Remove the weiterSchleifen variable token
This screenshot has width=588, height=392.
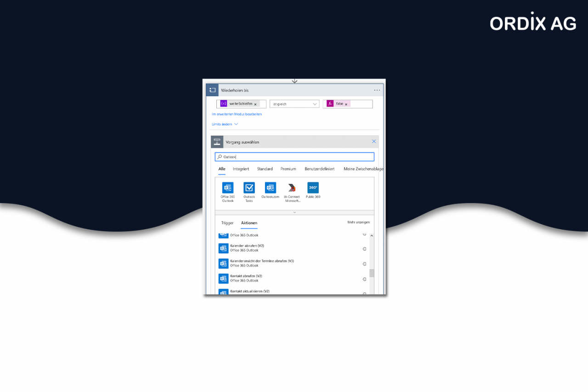(x=255, y=104)
